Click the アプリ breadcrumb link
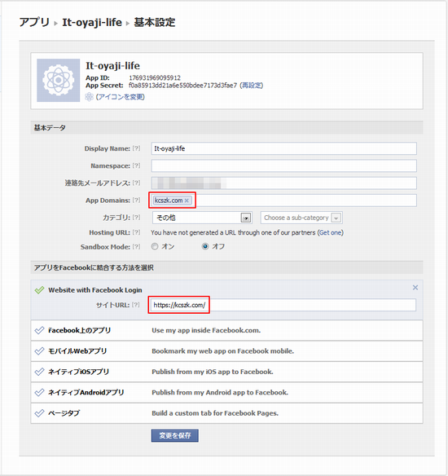This screenshot has width=448, height=476. pos(34,23)
